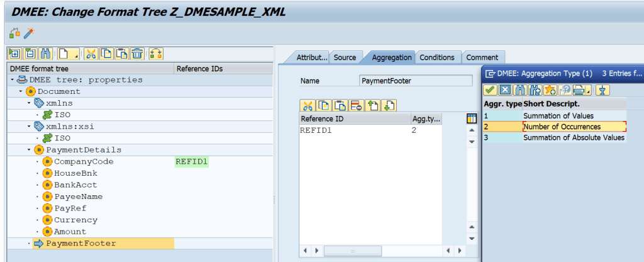Image resolution: width=644 pixels, height=262 pixels.
Task: Click the find binoculars icon in the popup toolbar
Action: coord(520,89)
